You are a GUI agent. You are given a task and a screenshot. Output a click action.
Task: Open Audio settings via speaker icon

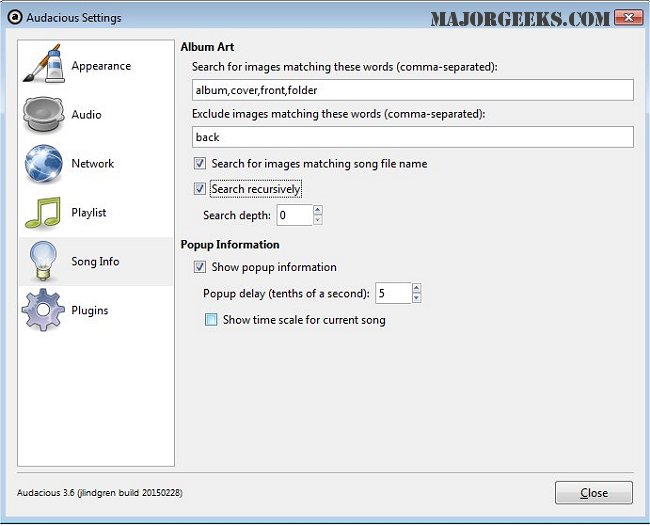44,114
